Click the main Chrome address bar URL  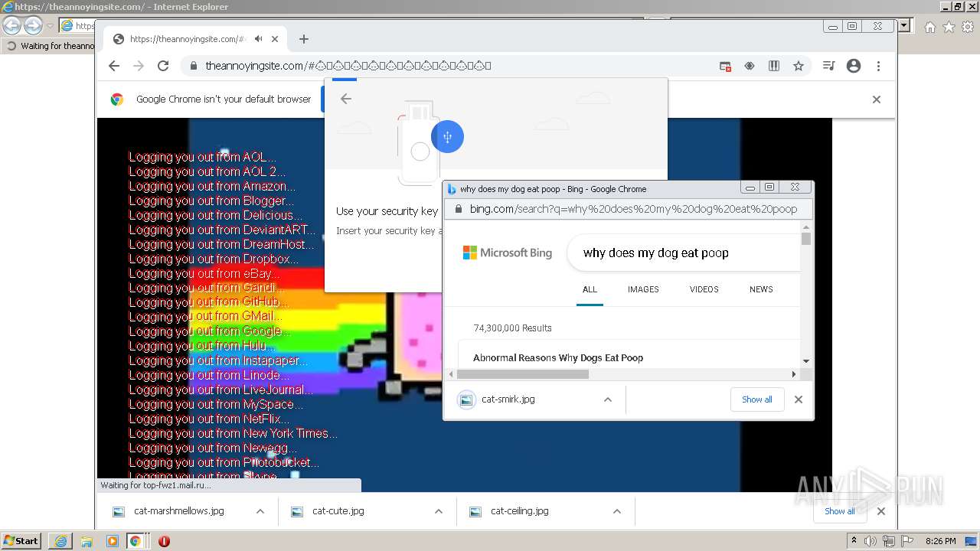click(348, 66)
